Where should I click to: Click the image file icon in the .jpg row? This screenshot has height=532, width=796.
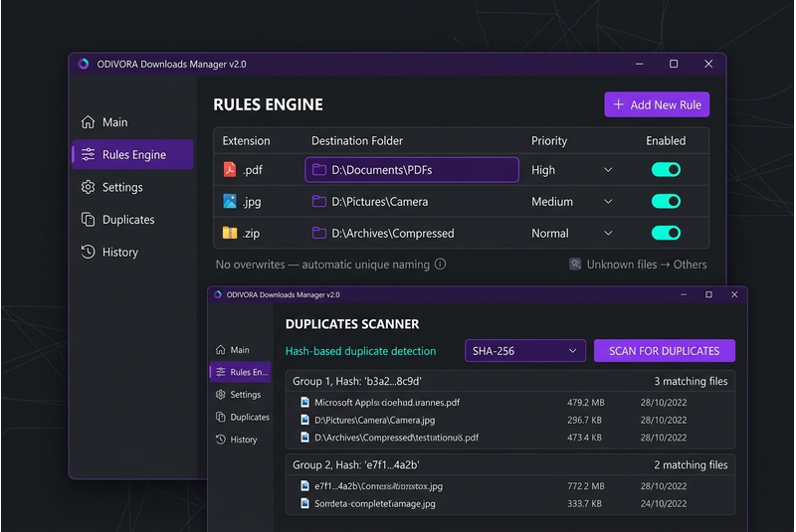(230, 201)
